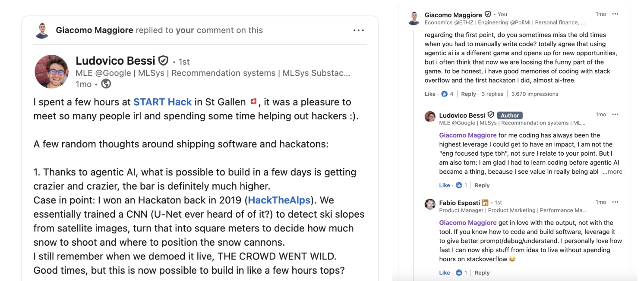Click the verified badge next to Ludovico Bessi's post name
644x281 pixels.
click(x=163, y=61)
